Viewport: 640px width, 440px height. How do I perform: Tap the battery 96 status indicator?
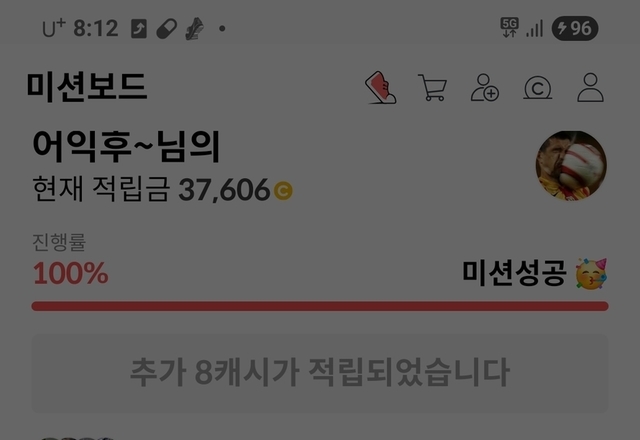click(x=575, y=29)
